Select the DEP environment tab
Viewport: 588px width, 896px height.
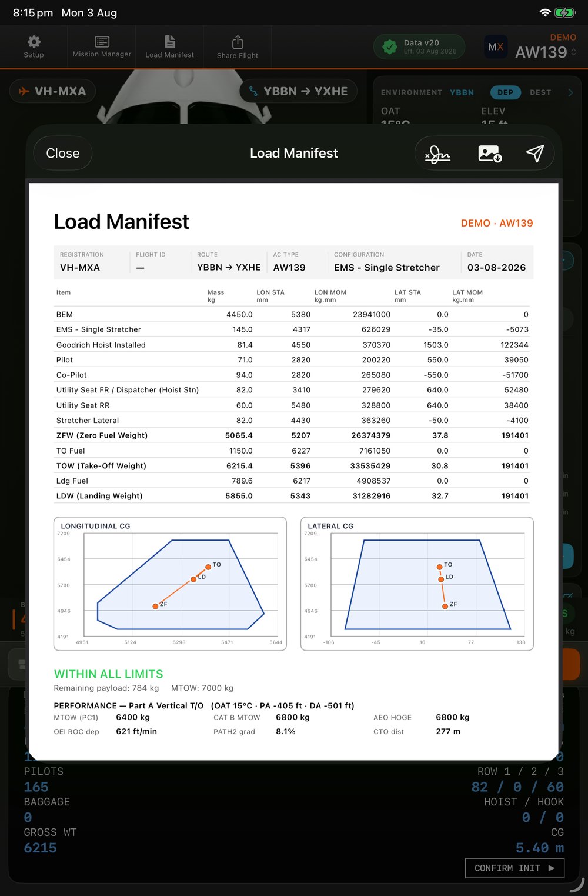click(506, 92)
